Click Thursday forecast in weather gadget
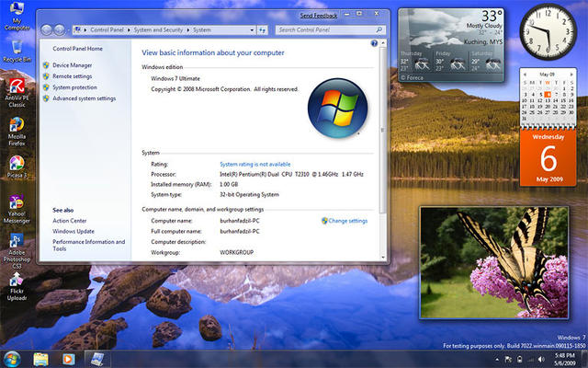Screen dimensions: 588x368 [415, 62]
